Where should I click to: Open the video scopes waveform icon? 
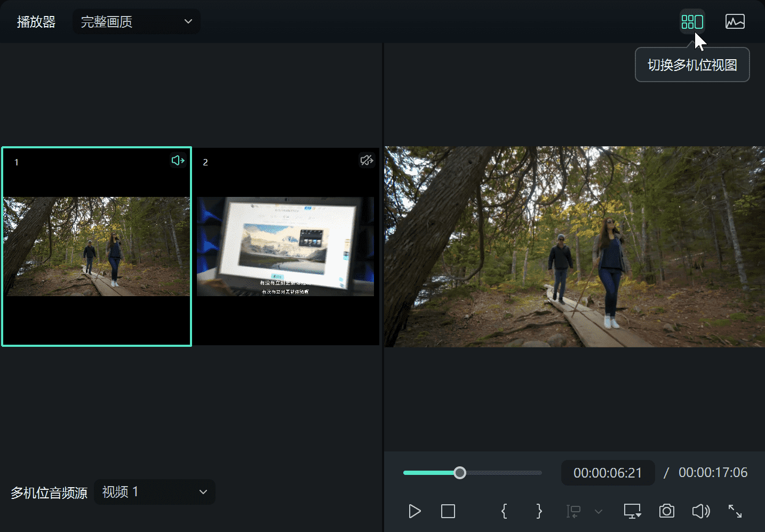click(x=735, y=22)
